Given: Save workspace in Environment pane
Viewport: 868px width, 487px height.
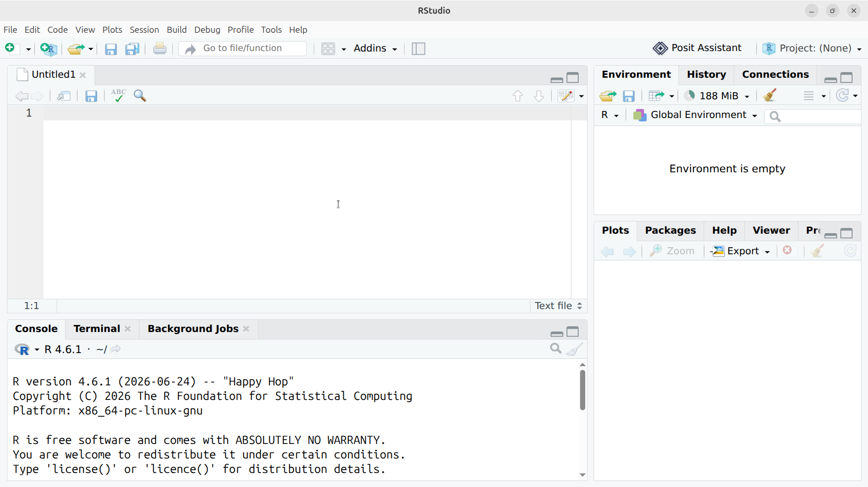Looking at the screenshot, I should tap(629, 96).
